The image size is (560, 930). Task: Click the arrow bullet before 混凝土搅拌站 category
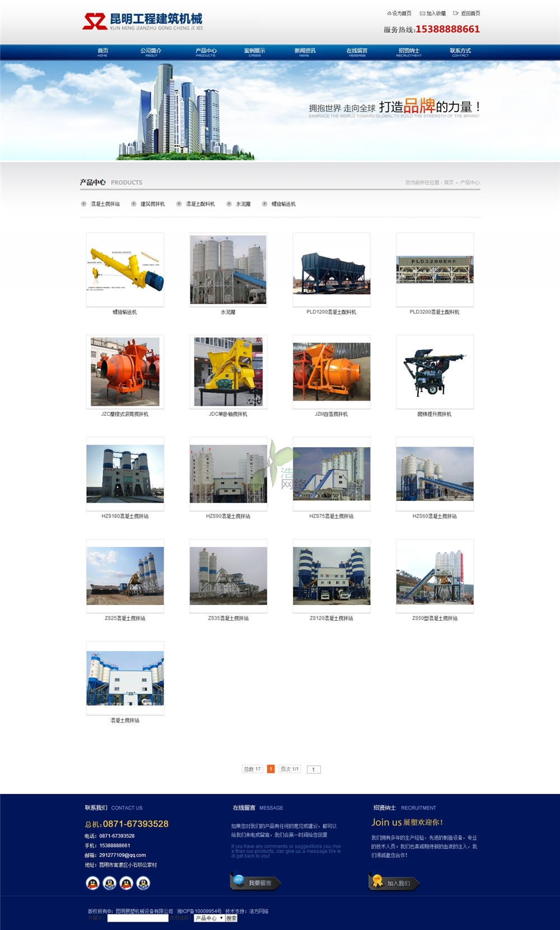(84, 204)
